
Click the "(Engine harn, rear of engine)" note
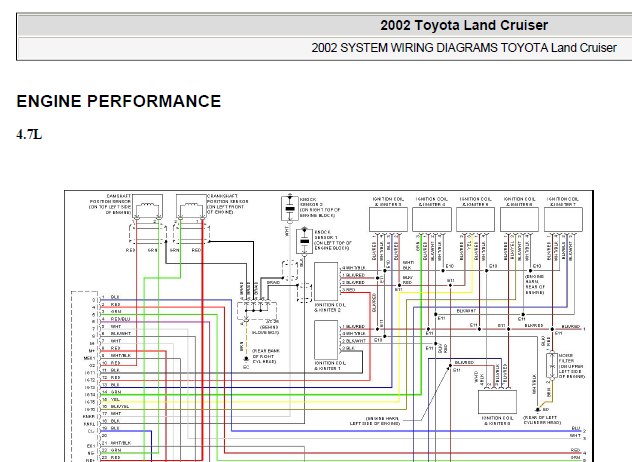[x=535, y=284]
